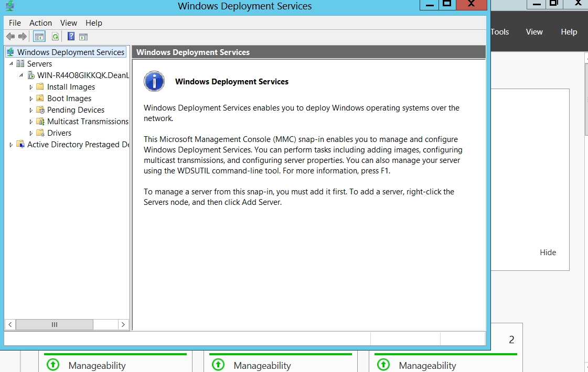Image resolution: width=588 pixels, height=372 pixels.
Task: Toggle Show/Hide Console Tree toolbar icon
Action: [x=39, y=37]
